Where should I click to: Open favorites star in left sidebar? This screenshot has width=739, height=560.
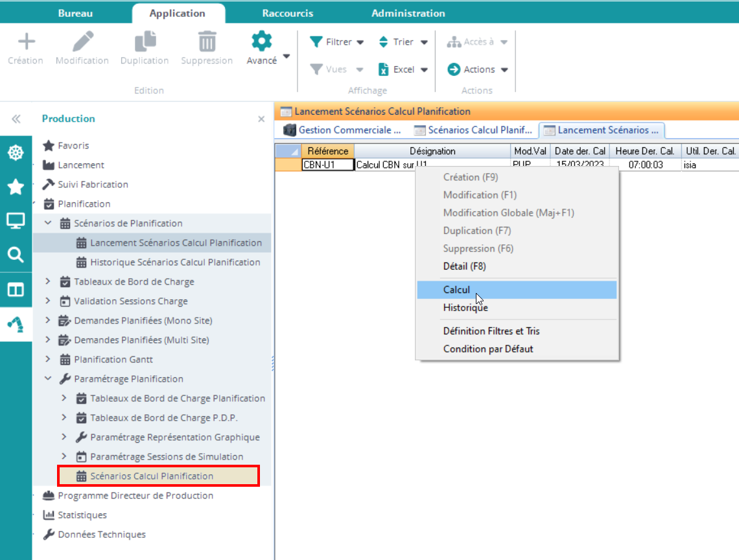pos(16,187)
